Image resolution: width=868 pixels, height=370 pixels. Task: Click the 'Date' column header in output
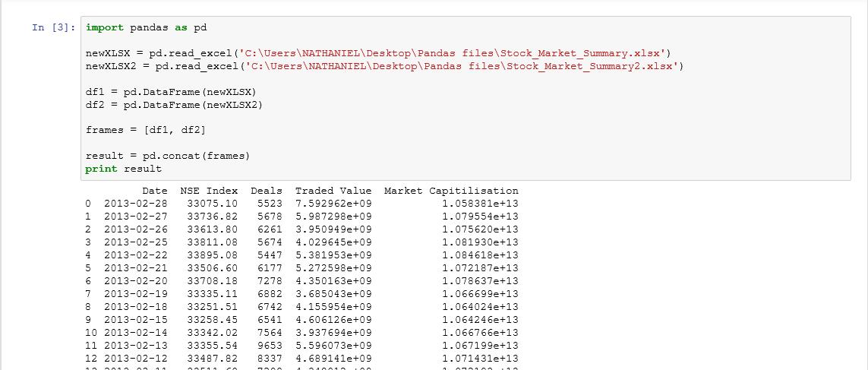[155, 191]
